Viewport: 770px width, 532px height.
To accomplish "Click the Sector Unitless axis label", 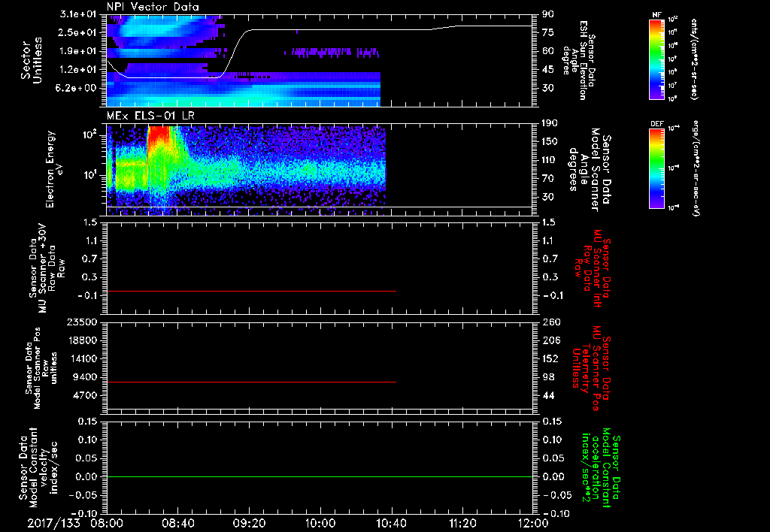I will click(32, 60).
